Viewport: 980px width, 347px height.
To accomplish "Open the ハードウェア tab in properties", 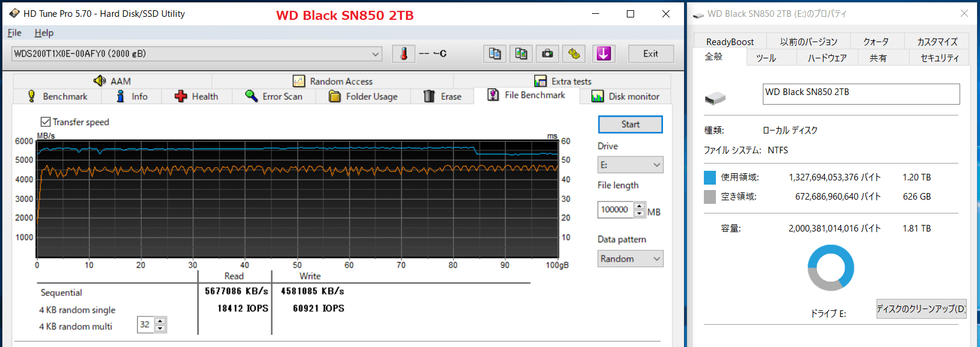I will coord(827,58).
